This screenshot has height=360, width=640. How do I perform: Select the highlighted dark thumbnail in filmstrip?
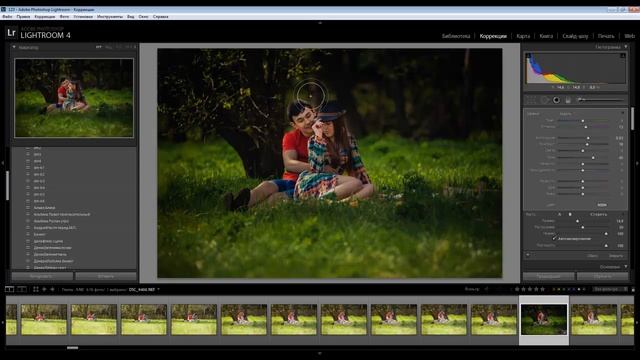(544, 320)
